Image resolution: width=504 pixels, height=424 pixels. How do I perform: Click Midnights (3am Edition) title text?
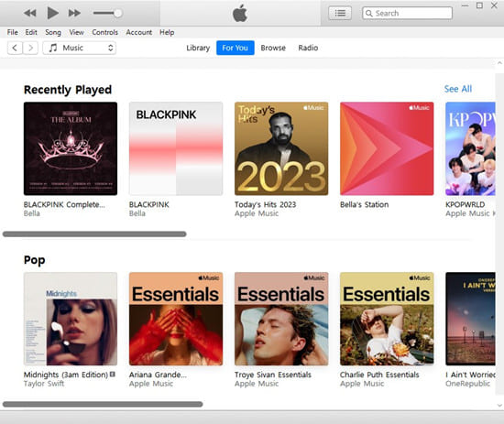coord(66,375)
